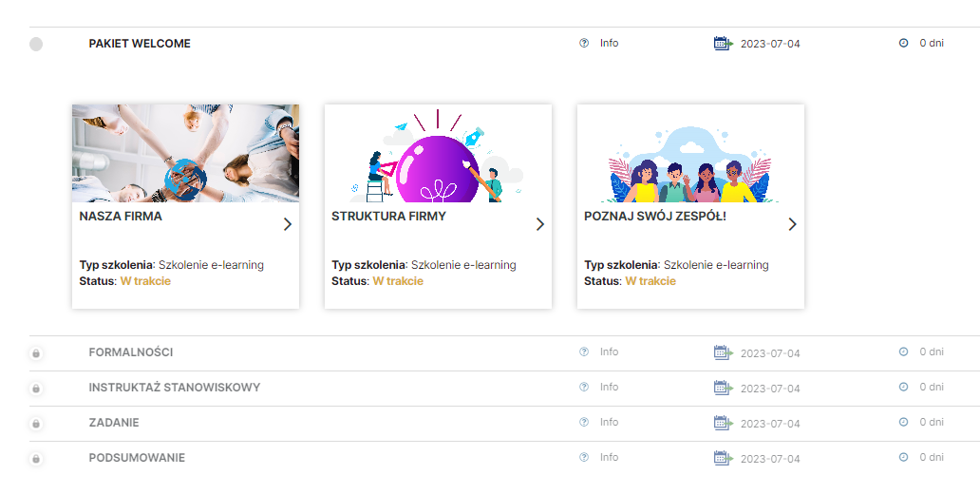Click Szkolenie e-learning type on NASZA FIRMA card

pyautogui.click(x=211, y=264)
